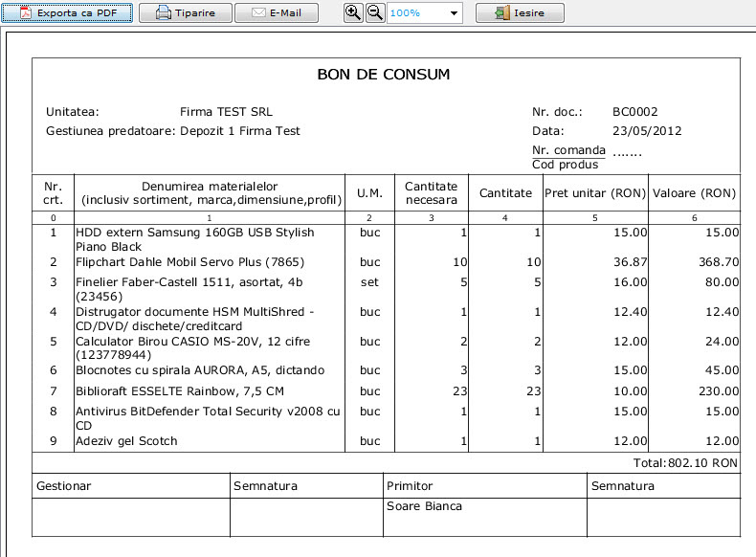756x557 pixels.
Task: Click Firma TEST SRL unit name
Action: pyautogui.click(x=226, y=112)
